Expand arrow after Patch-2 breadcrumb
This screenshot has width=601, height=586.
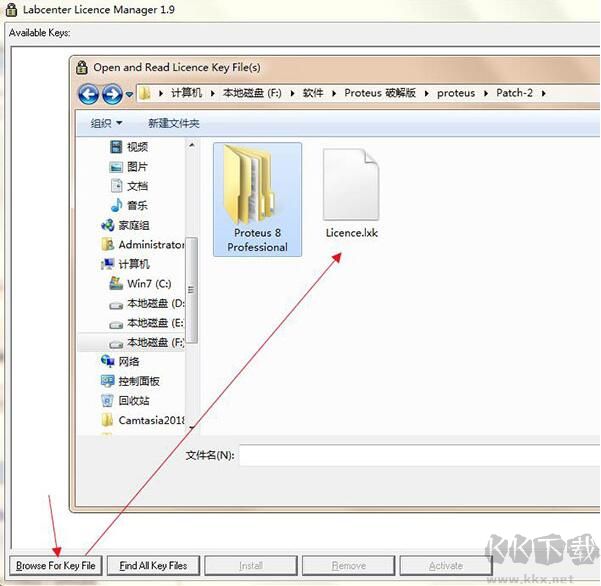pyautogui.click(x=544, y=94)
